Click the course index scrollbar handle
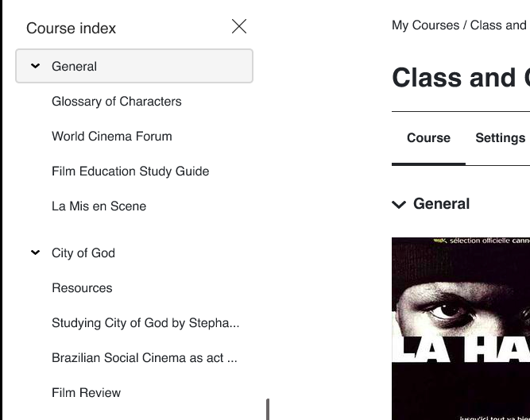Screen dimensions: 530x420 coord(268,409)
